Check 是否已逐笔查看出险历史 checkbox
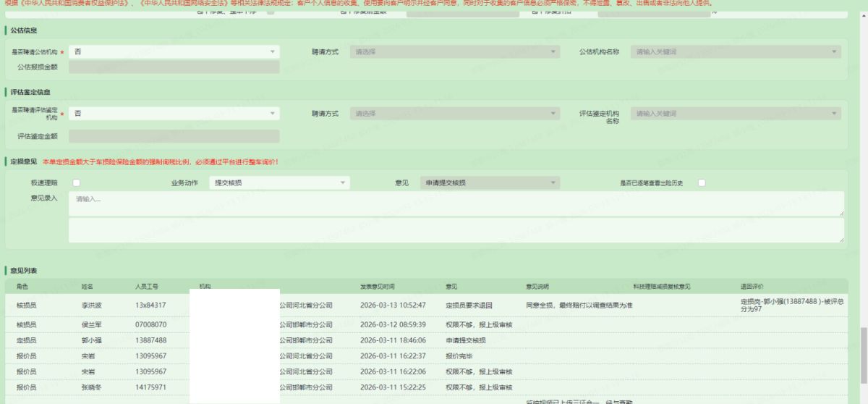Viewport: 868px width, 404px height. tap(702, 183)
